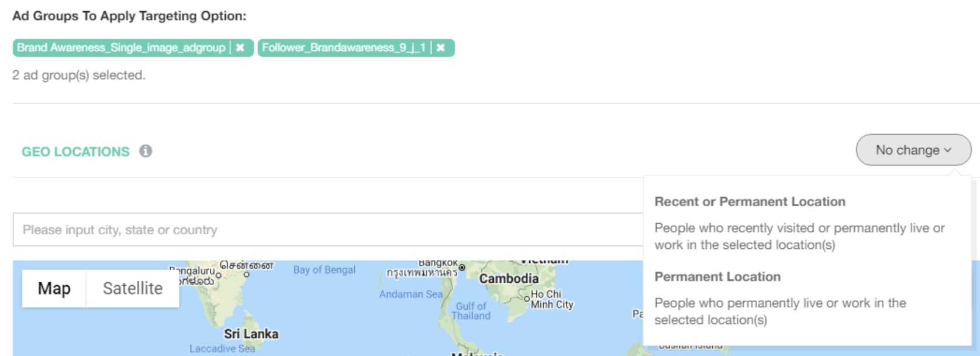Screen dimensions: 980x356
Task: Click the Bangkok city marker on map
Action: coord(462,268)
